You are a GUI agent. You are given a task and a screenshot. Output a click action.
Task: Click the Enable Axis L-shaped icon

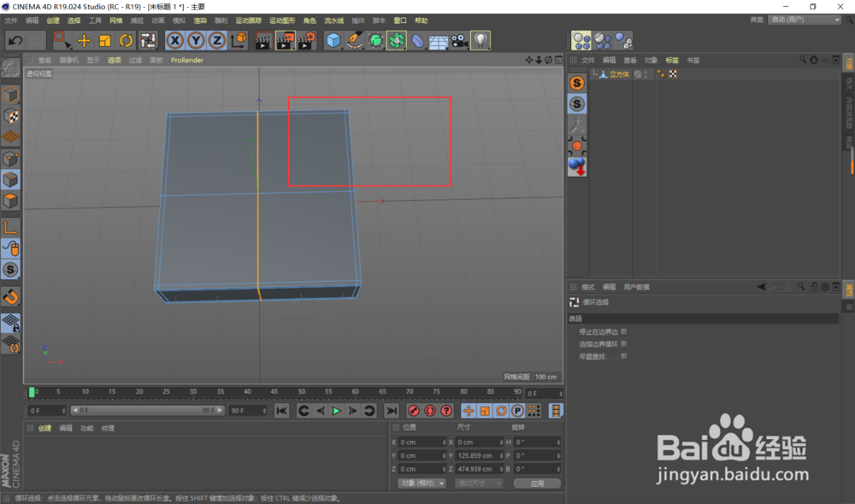10,227
